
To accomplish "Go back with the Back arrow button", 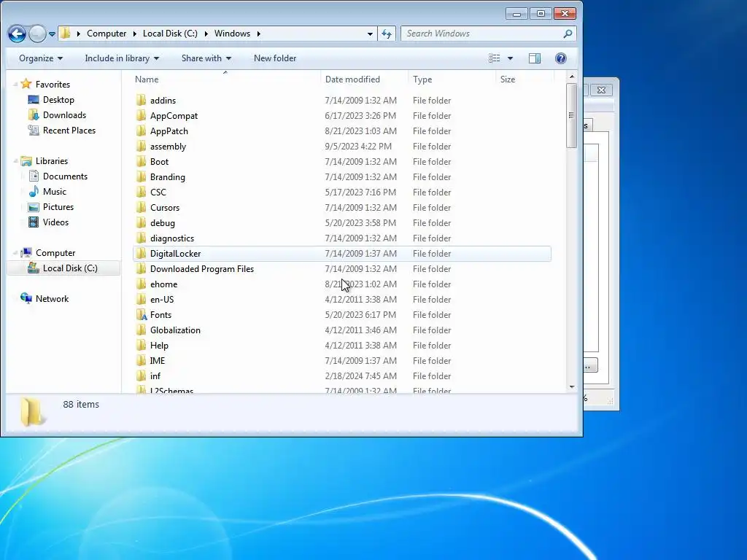I will 18,34.
